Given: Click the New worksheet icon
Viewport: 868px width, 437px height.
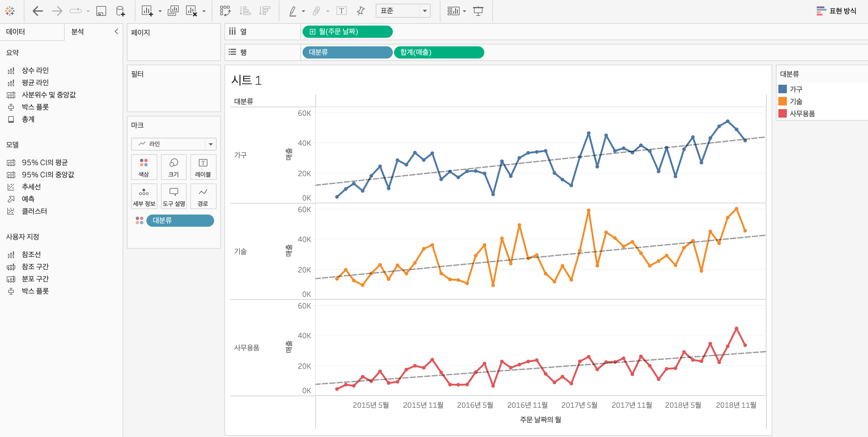Looking at the screenshot, I should click(147, 11).
